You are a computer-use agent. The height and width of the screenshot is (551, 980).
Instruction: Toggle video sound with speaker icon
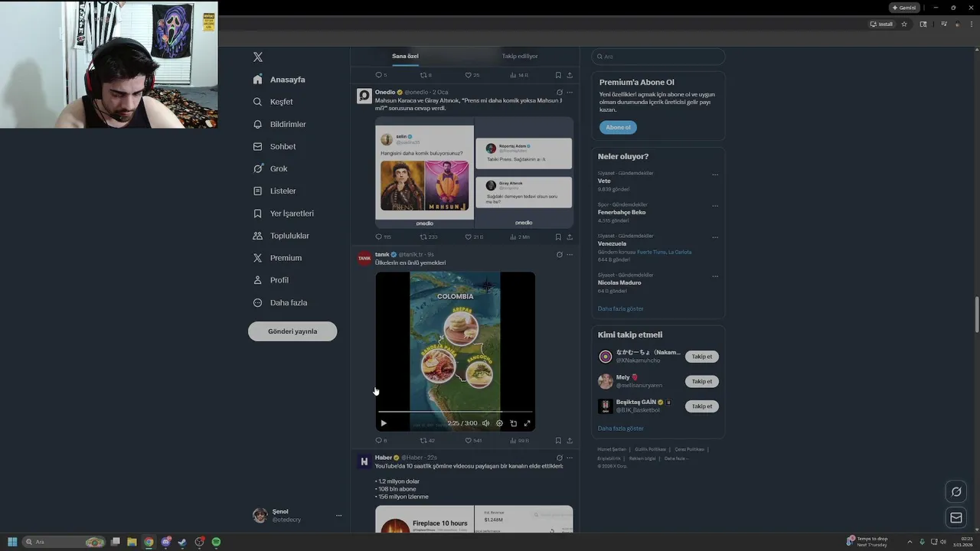point(485,423)
